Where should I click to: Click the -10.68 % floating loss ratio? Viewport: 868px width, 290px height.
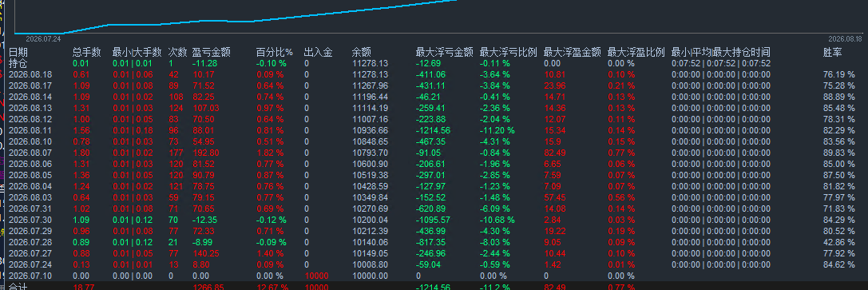pyautogui.click(x=497, y=220)
